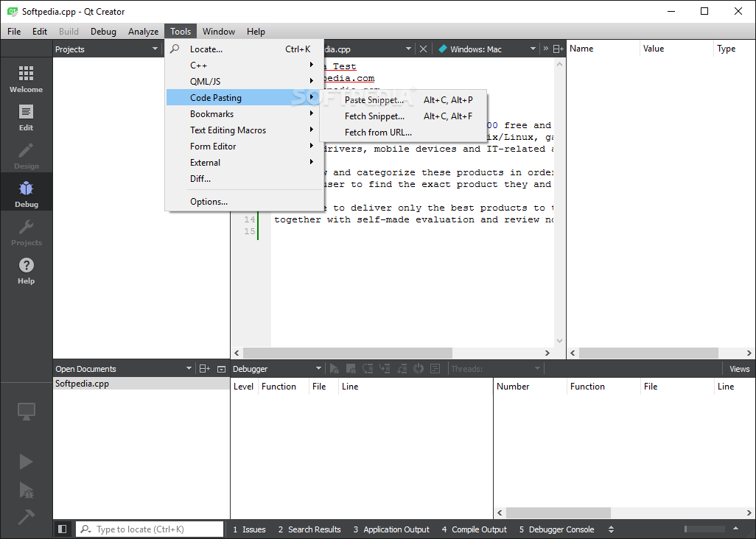The image size is (756, 539).
Task: Open the Help menu
Action: coord(256,32)
